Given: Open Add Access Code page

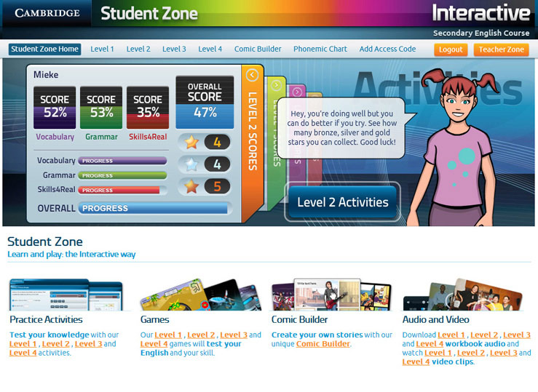Looking at the screenshot, I should 387,49.
